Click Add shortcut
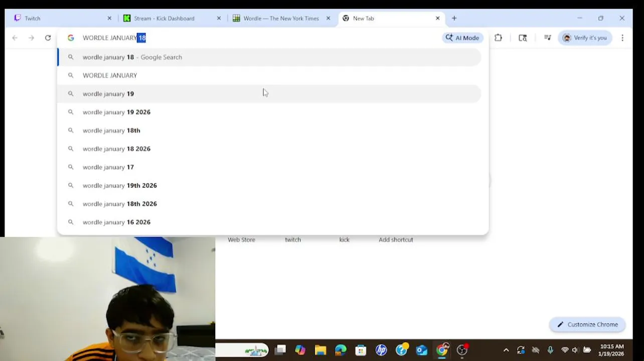Screen dimensions: 644x361 (x=396, y=240)
